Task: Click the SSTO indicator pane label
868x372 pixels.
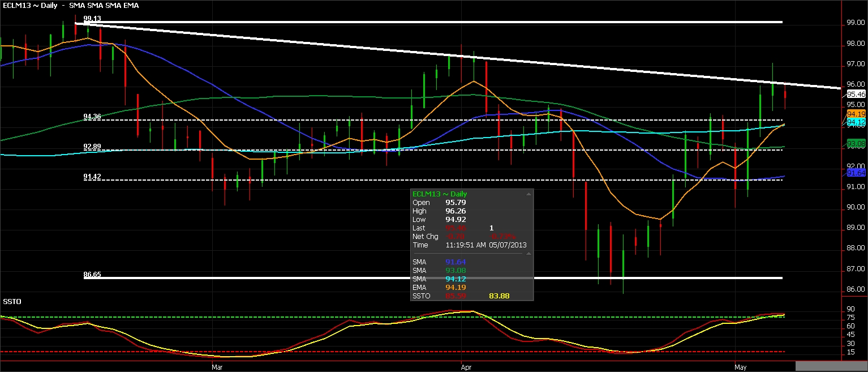Action: [12, 301]
